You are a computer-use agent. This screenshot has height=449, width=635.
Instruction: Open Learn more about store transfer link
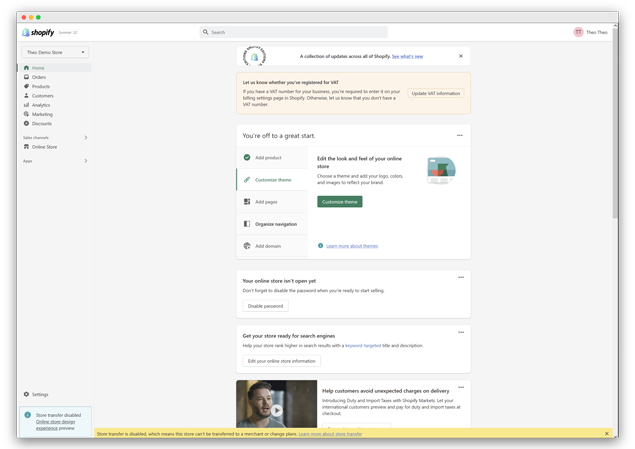point(330,434)
